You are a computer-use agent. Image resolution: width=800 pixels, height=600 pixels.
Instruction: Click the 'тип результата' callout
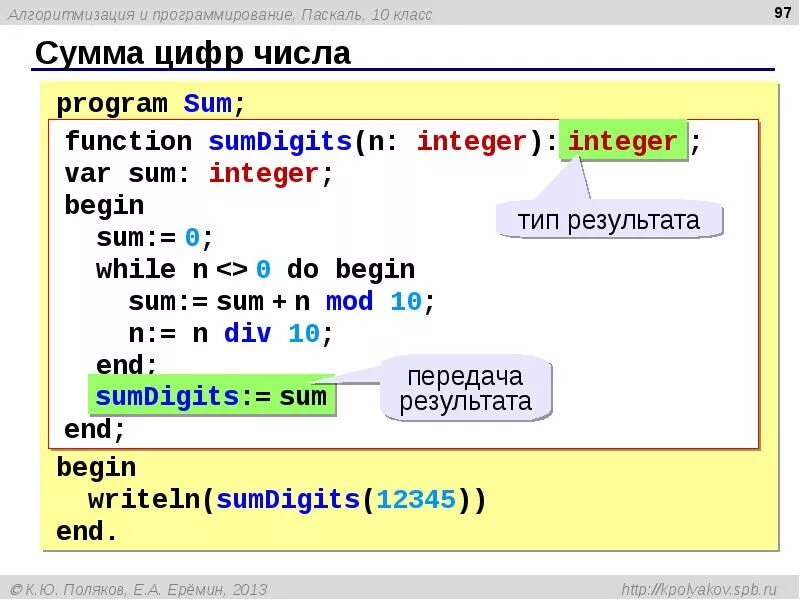(609, 220)
